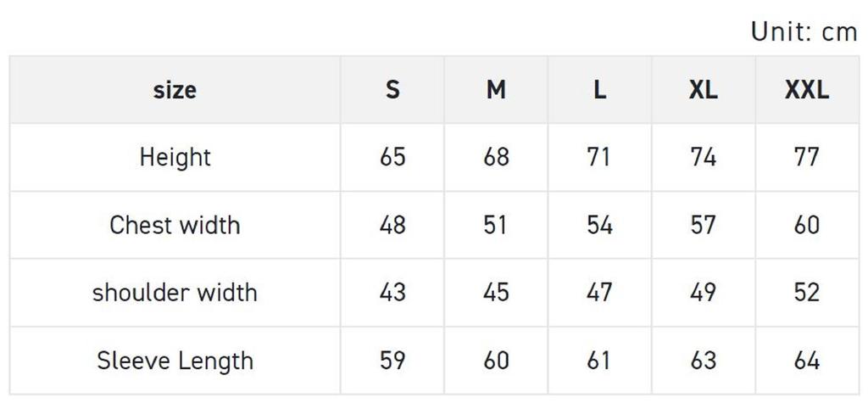Click the Chest width row label

click(x=175, y=225)
